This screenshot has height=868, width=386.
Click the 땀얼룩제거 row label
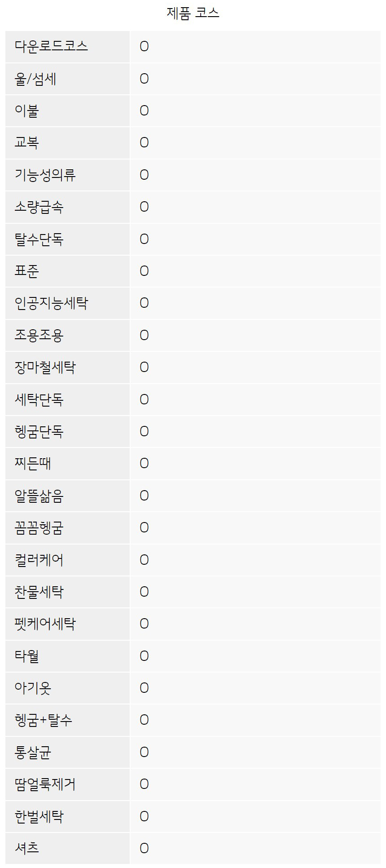click(45, 784)
